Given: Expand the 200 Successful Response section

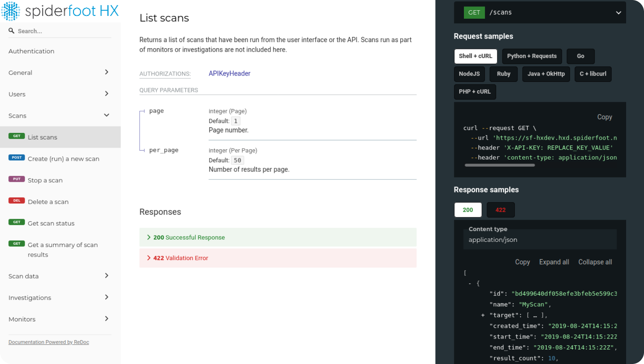Looking at the screenshot, I should (x=278, y=237).
